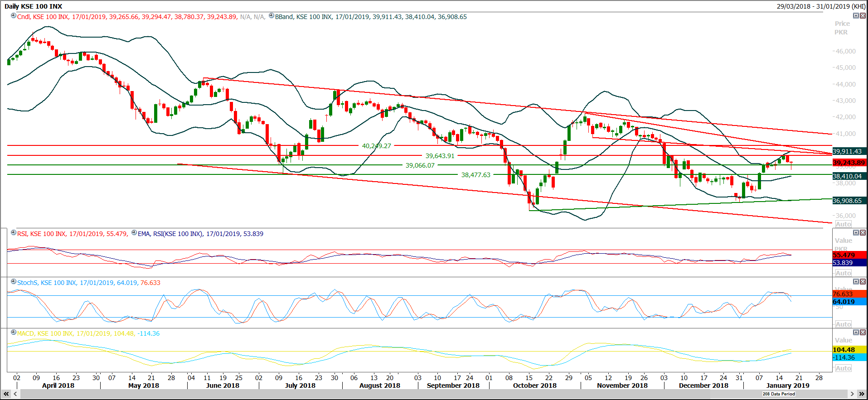The height and width of the screenshot is (400, 868).
Task: Click the August 2018 month label
Action: click(380, 386)
